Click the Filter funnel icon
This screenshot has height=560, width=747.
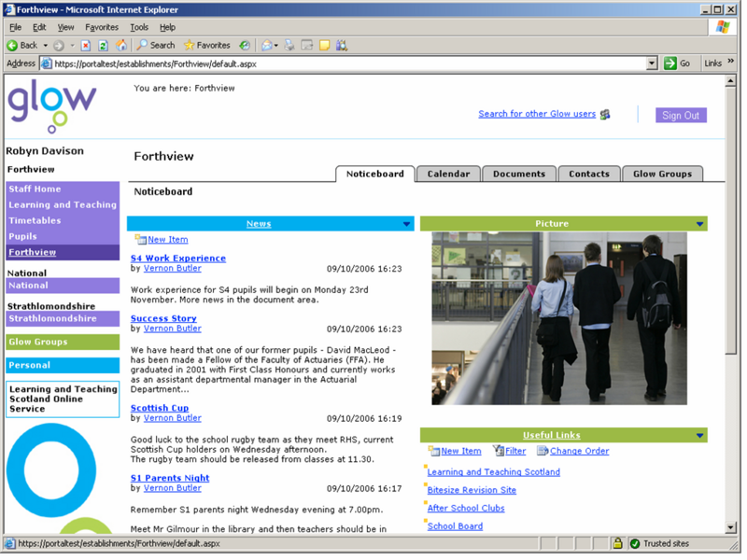tap(499, 451)
